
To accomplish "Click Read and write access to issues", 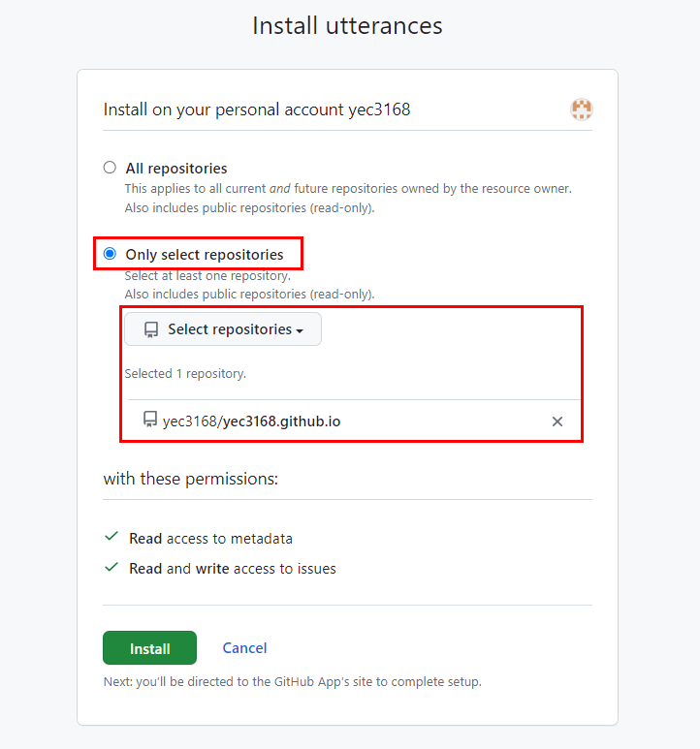I will coord(233,569).
